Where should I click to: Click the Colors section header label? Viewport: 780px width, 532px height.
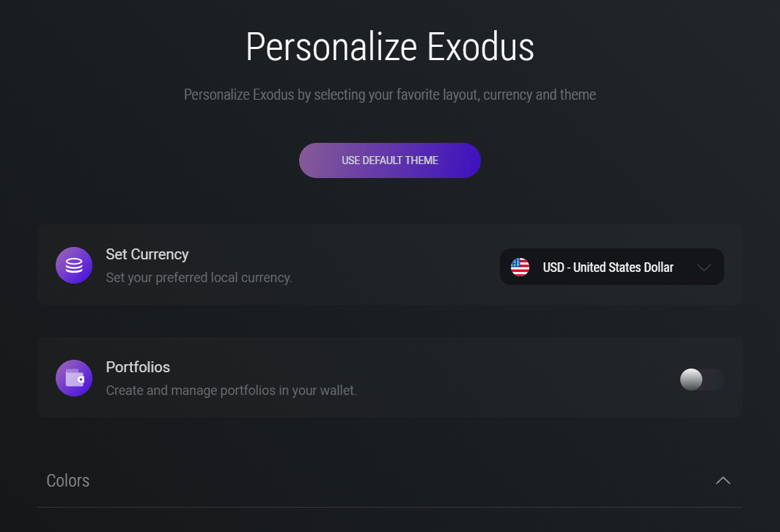pyautogui.click(x=68, y=481)
